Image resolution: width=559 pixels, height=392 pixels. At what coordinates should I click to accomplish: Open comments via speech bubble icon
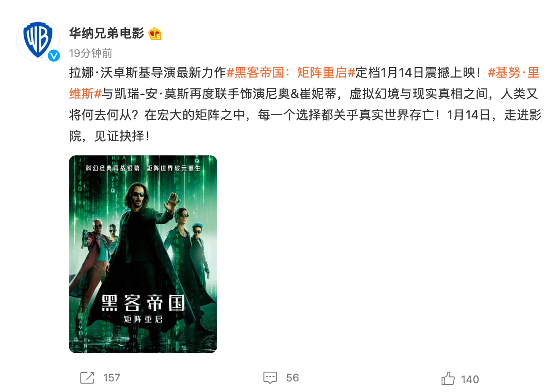tap(270, 378)
